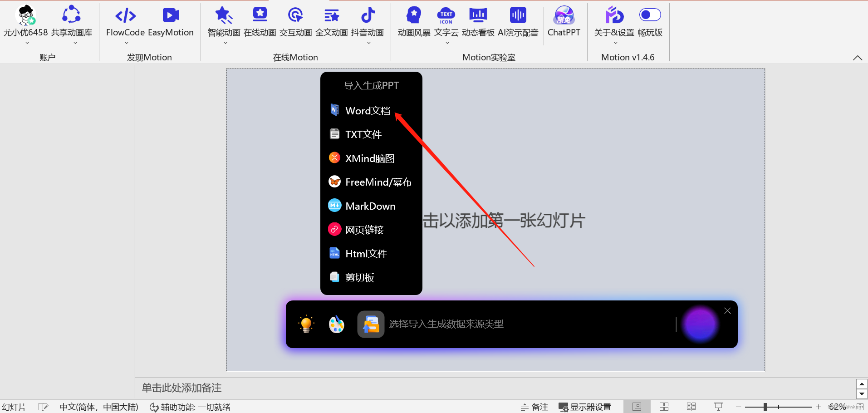Toggle the 畅玩版 switch

pos(650,15)
